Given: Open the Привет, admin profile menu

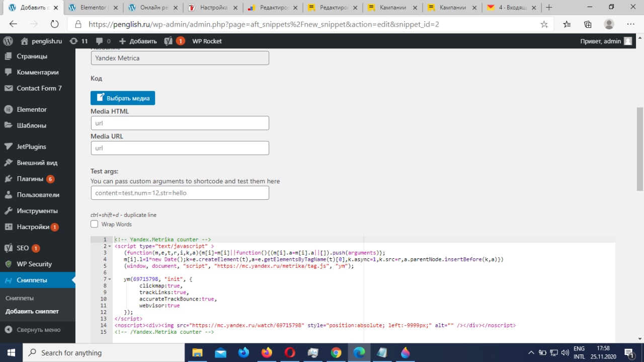Looking at the screenshot, I should click(606, 41).
